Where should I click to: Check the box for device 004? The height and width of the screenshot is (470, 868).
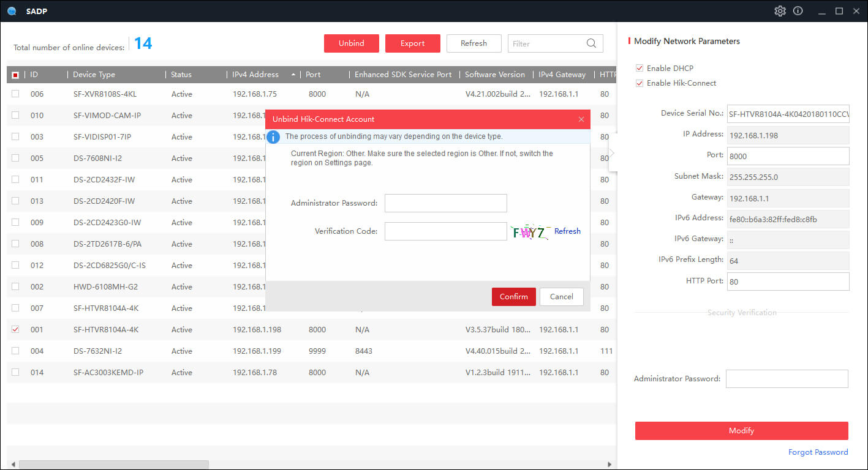[15, 351]
